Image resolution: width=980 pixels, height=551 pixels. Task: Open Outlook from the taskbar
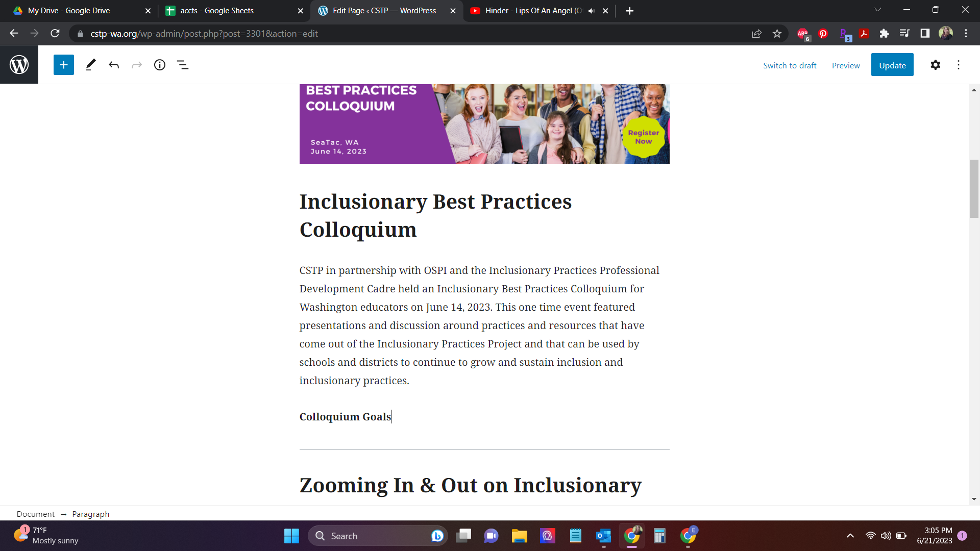click(x=603, y=536)
